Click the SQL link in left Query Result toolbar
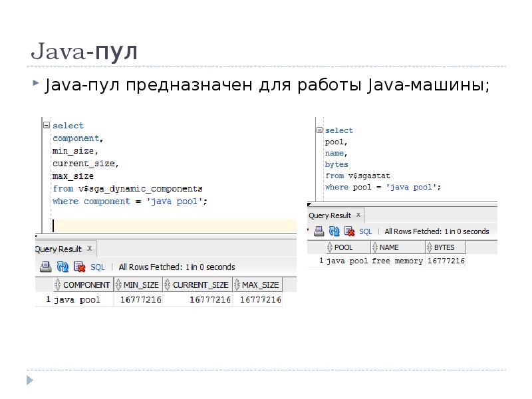Screen dimensions: 532x399 pyautogui.click(x=97, y=267)
